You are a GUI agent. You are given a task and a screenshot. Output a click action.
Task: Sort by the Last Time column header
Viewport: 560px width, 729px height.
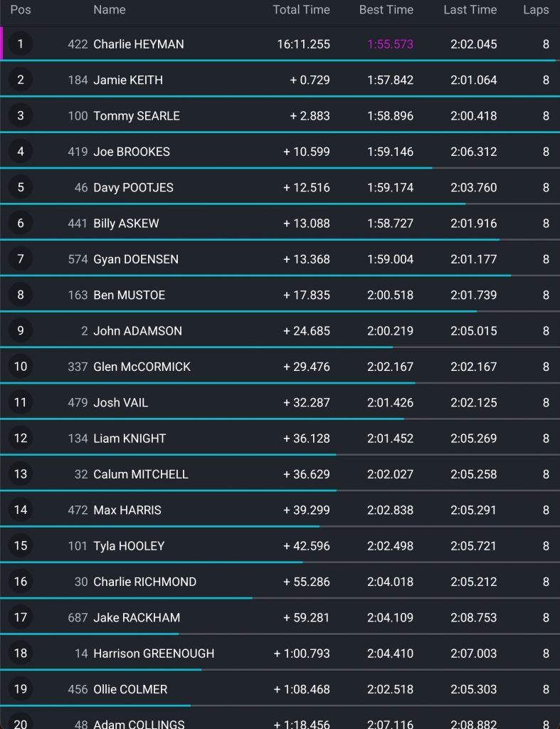pyautogui.click(x=470, y=10)
